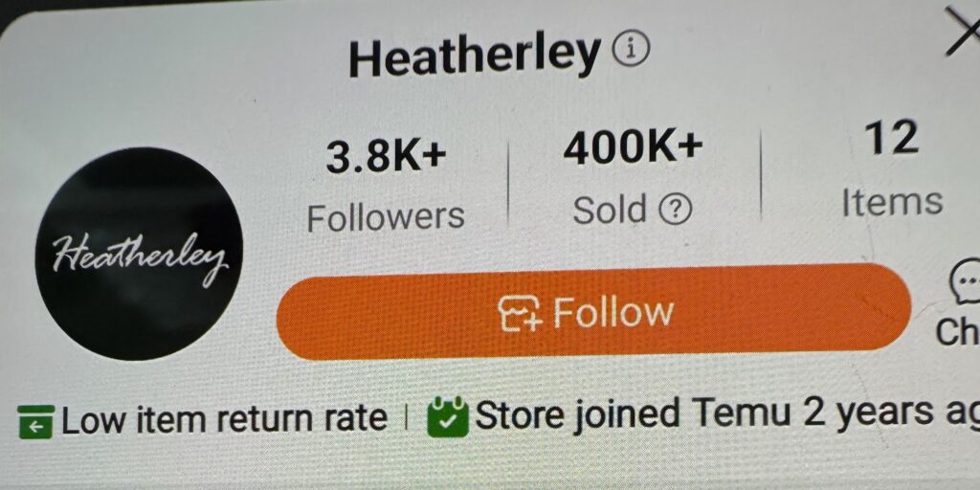Viewport: 980px width, 490px height.
Task: Close the store info panel
Action: (963, 32)
